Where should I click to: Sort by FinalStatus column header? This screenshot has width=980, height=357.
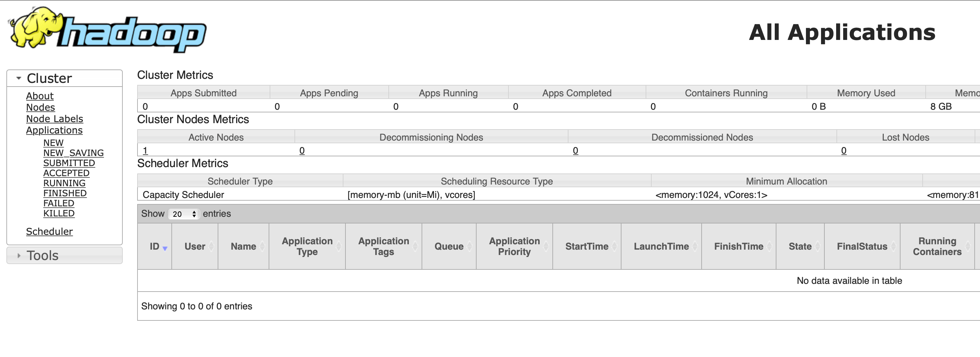point(861,246)
